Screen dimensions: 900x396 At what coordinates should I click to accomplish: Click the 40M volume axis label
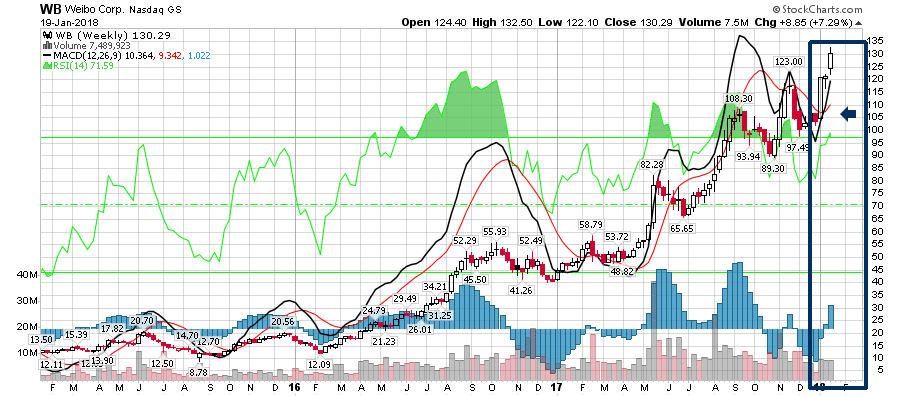point(28,275)
